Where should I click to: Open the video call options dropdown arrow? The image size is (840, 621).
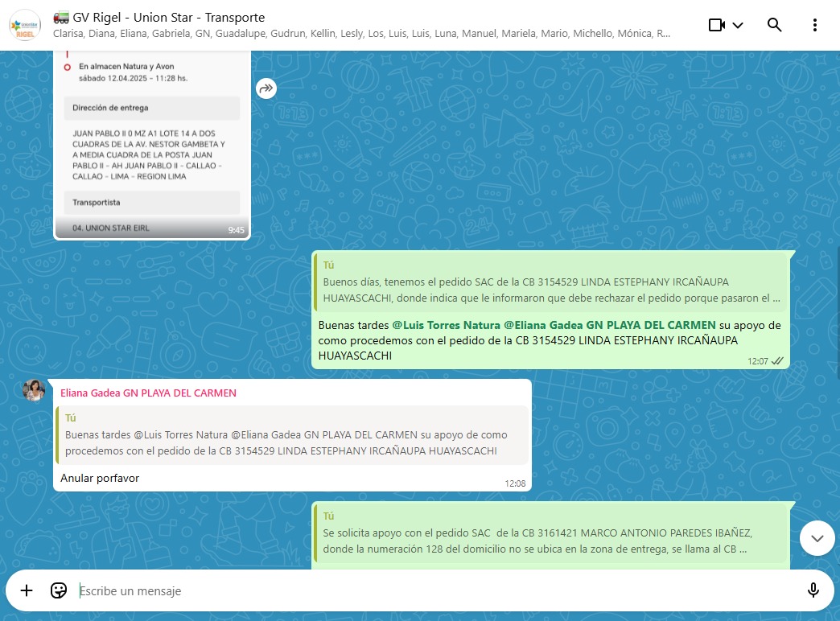(738, 25)
